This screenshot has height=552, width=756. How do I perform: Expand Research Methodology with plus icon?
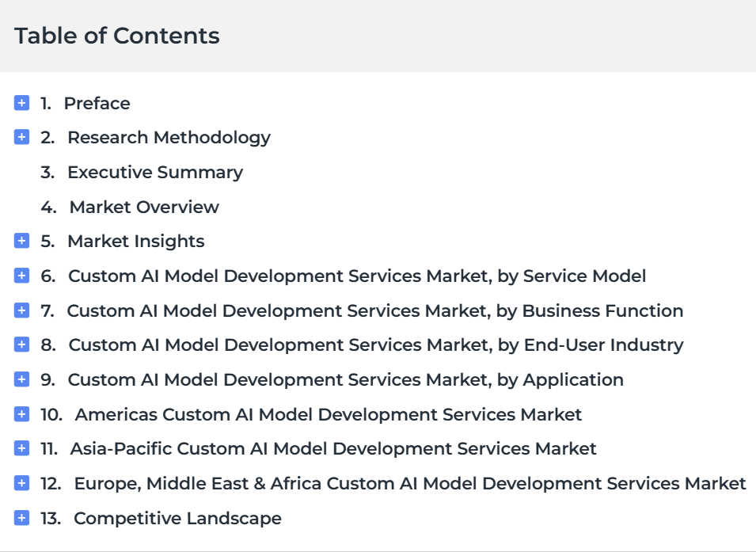pos(21,137)
